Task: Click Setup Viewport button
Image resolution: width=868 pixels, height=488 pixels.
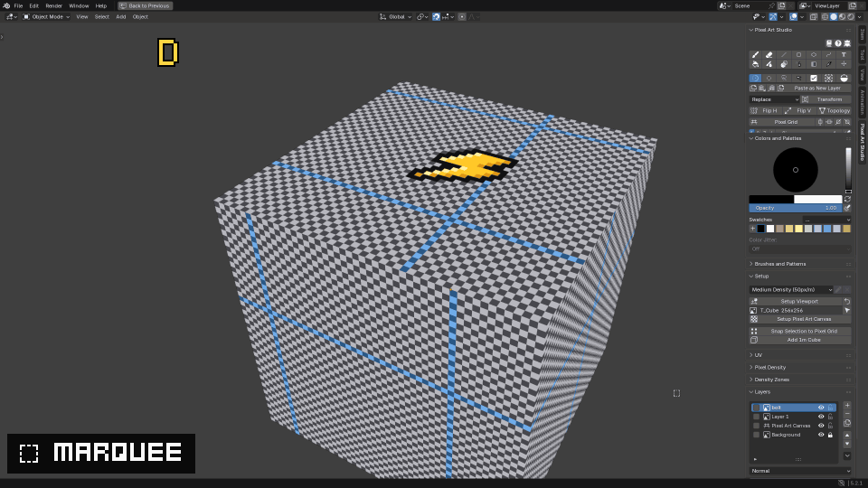Action: point(796,302)
